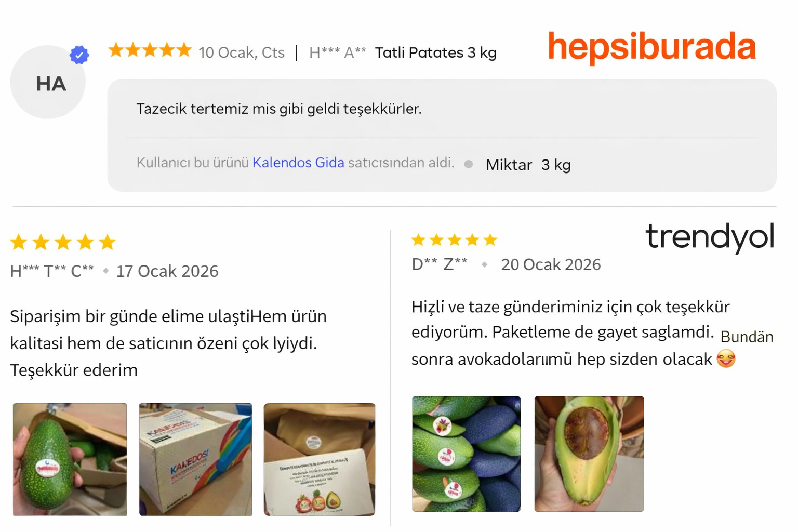Click the smiley emoji in avocado review
This screenshot has width=798, height=532.
pos(726,358)
